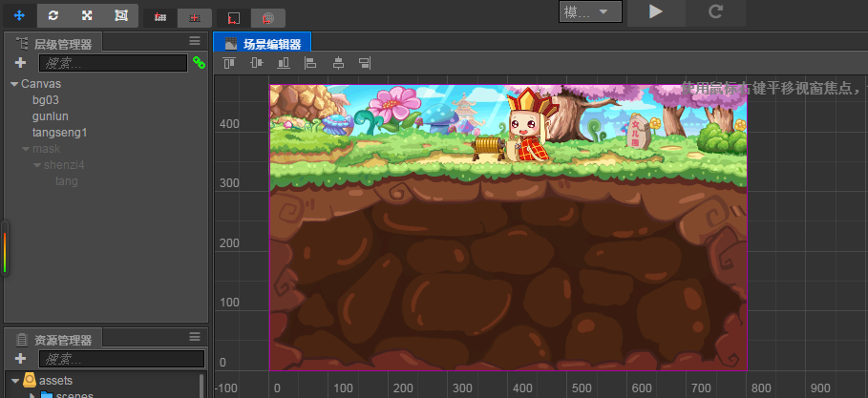
Task: Focus the assets search field
Action: click(x=122, y=359)
